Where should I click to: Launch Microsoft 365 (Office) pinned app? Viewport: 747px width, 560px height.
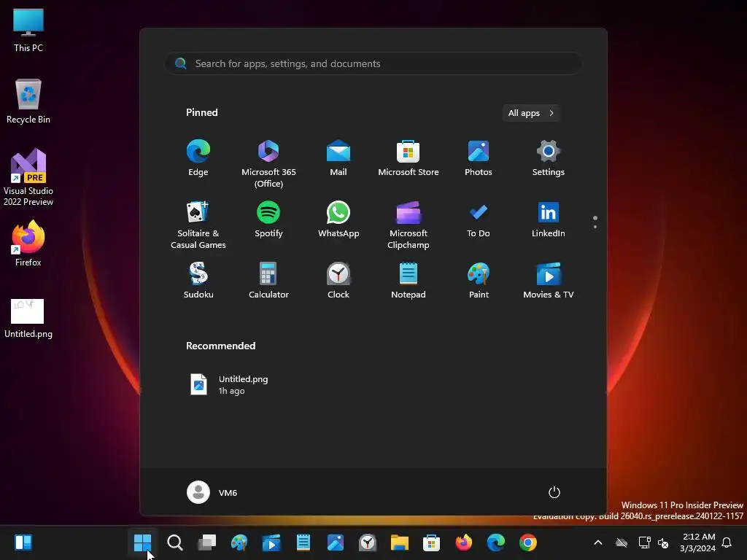[x=268, y=164]
